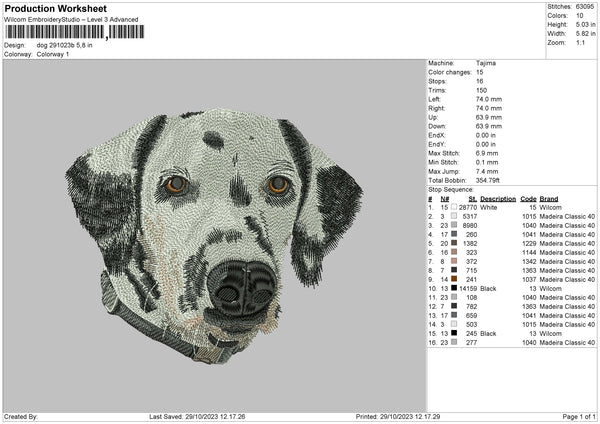Select the brown swatch in stop 9
The image size is (600, 424).
click(x=453, y=279)
